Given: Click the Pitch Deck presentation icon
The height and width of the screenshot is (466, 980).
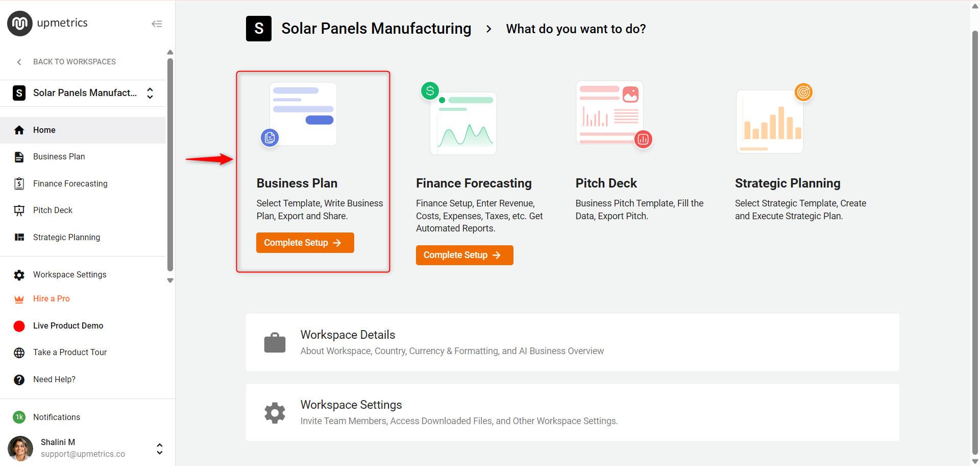Looking at the screenshot, I should coord(19,211).
